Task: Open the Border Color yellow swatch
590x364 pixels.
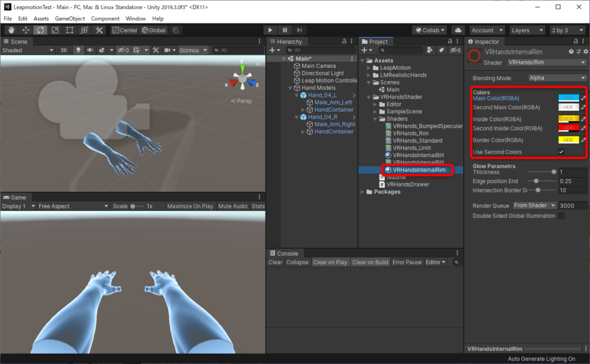Action: (569, 140)
